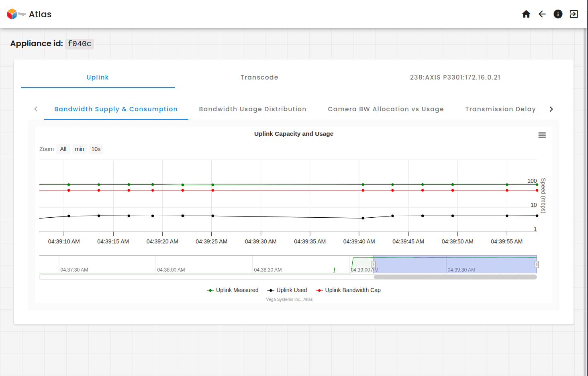Click the left chevron on the tab strip
This screenshot has height=376, width=588.
pyautogui.click(x=36, y=109)
